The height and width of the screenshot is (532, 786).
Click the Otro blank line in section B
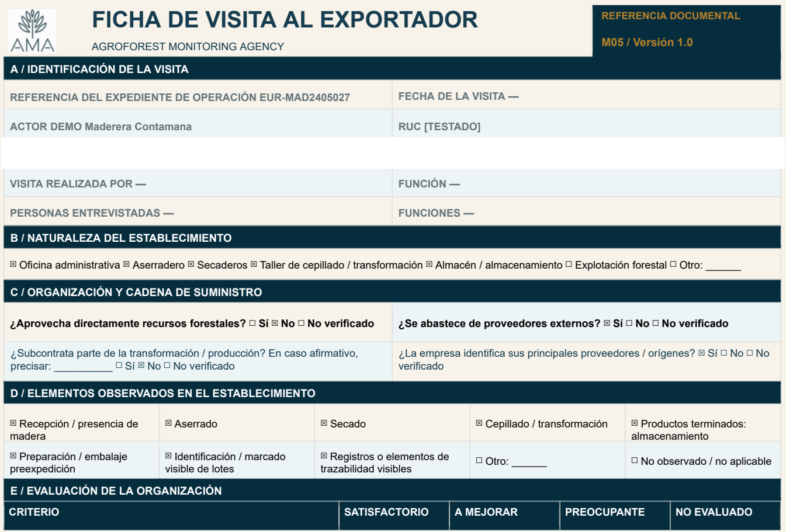pos(723,266)
